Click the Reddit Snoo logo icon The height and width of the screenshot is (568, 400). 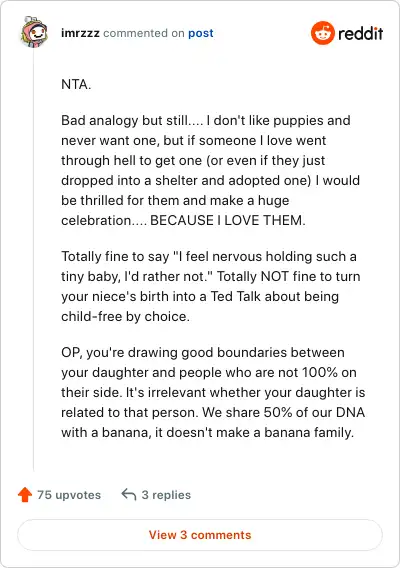[322, 33]
